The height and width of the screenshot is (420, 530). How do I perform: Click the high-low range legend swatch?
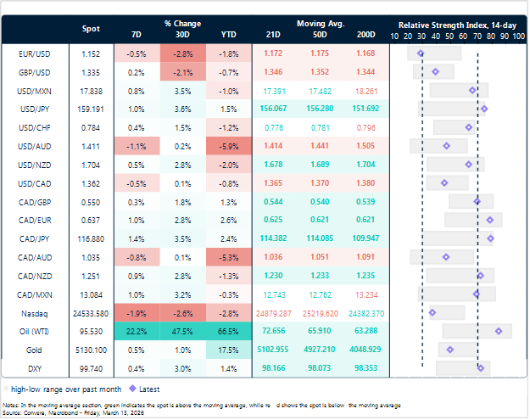click(9, 388)
